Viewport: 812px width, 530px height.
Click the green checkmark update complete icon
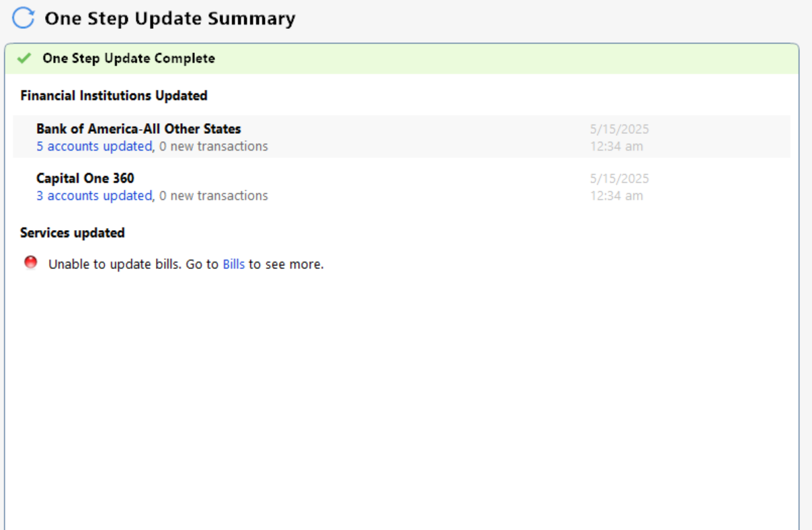pyautogui.click(x=24, y=59)
